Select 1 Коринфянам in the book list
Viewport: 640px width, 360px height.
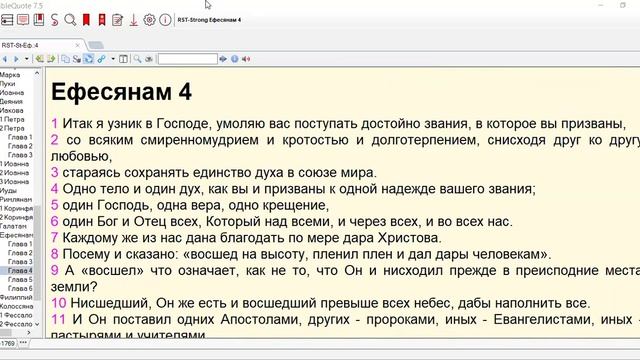[17, 209]
